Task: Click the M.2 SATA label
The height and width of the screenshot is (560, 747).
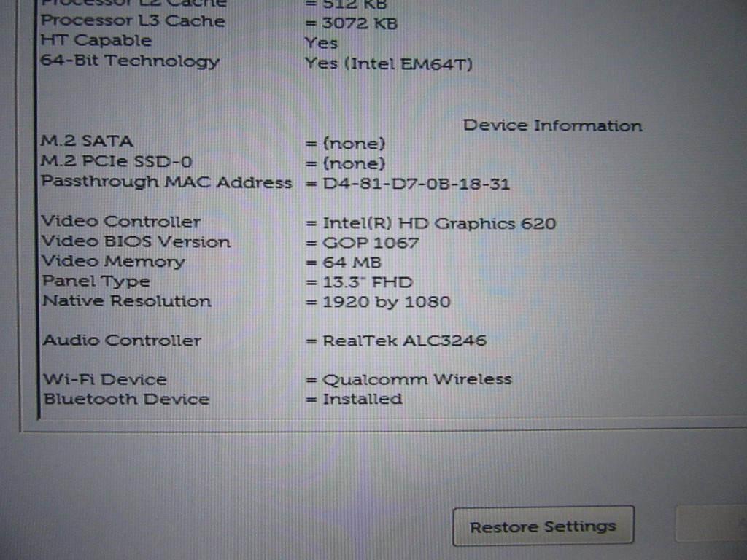Action: point(88,141)
